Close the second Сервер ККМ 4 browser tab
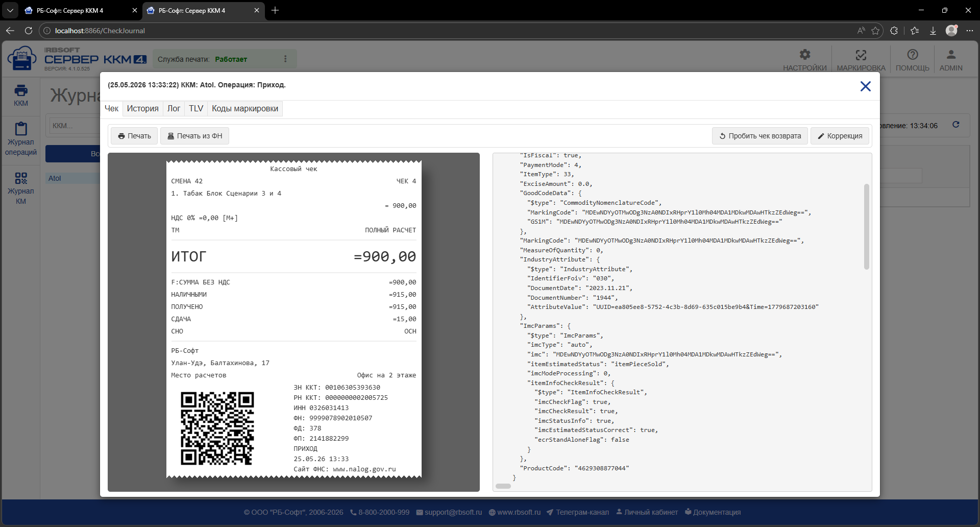Screen dimensions: 980x527 [x=257, y=10]
